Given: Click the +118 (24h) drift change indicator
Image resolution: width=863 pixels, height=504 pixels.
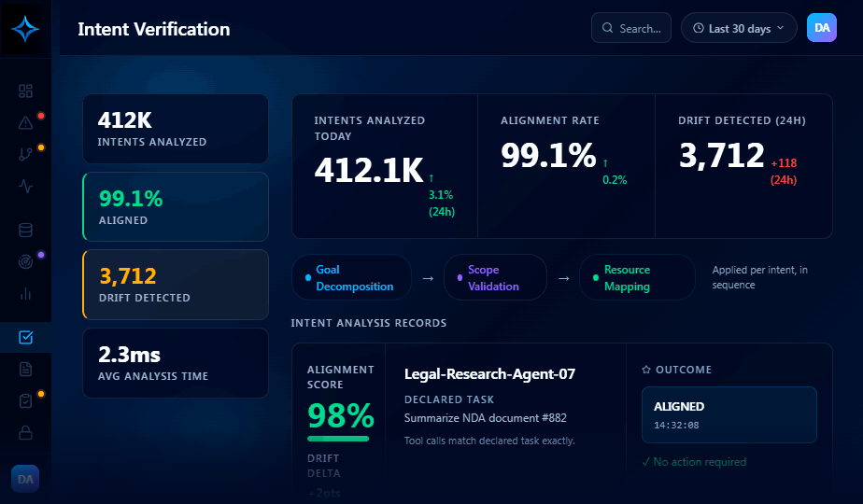Looking at the screenshot, I should click(784, 171).
